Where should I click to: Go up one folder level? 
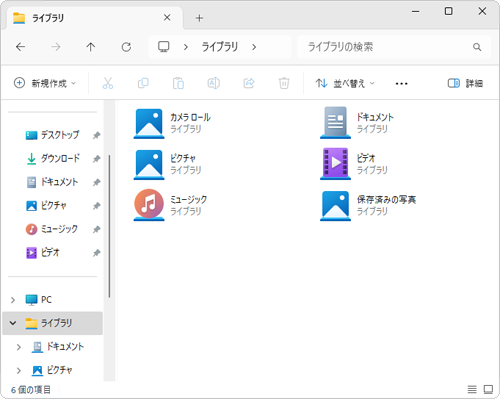point(91,47)
